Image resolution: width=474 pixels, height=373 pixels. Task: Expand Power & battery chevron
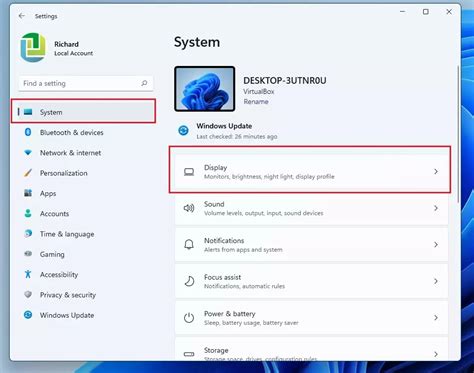(436, 318)
